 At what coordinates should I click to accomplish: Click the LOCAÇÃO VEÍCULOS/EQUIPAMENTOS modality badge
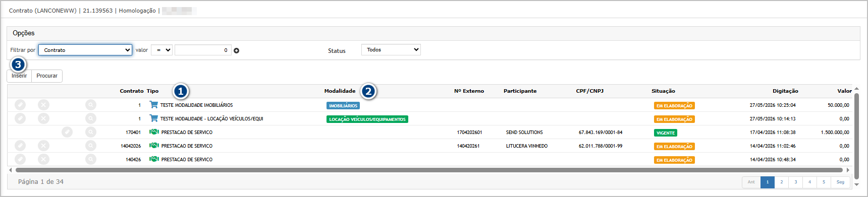(x=367, y=119)
